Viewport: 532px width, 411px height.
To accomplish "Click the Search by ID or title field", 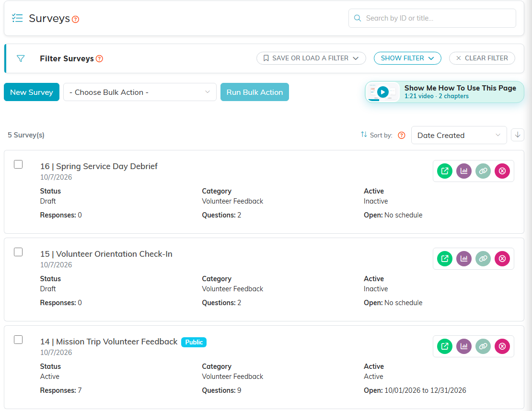I will click(432, 18).
